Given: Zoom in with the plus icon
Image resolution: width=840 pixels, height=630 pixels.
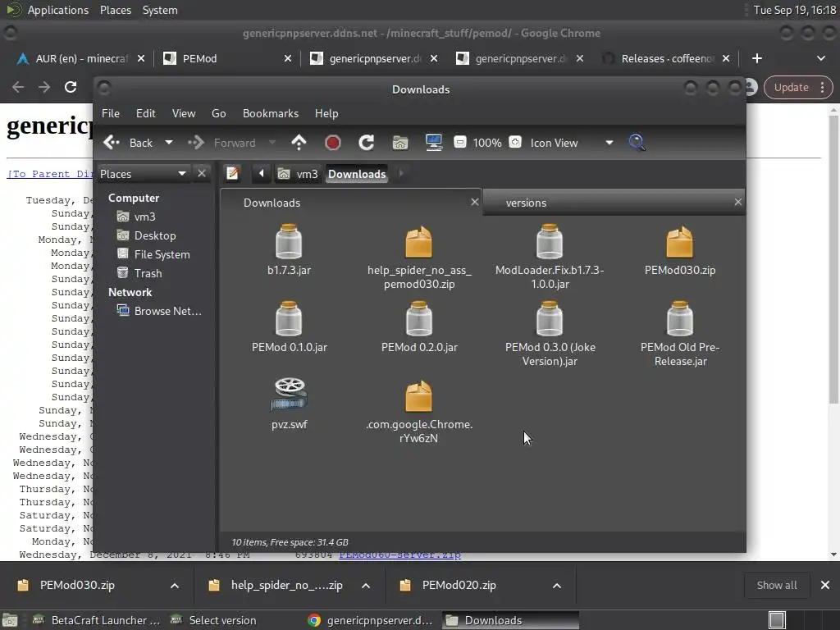Looking at the screenshot, I should 515,142.
